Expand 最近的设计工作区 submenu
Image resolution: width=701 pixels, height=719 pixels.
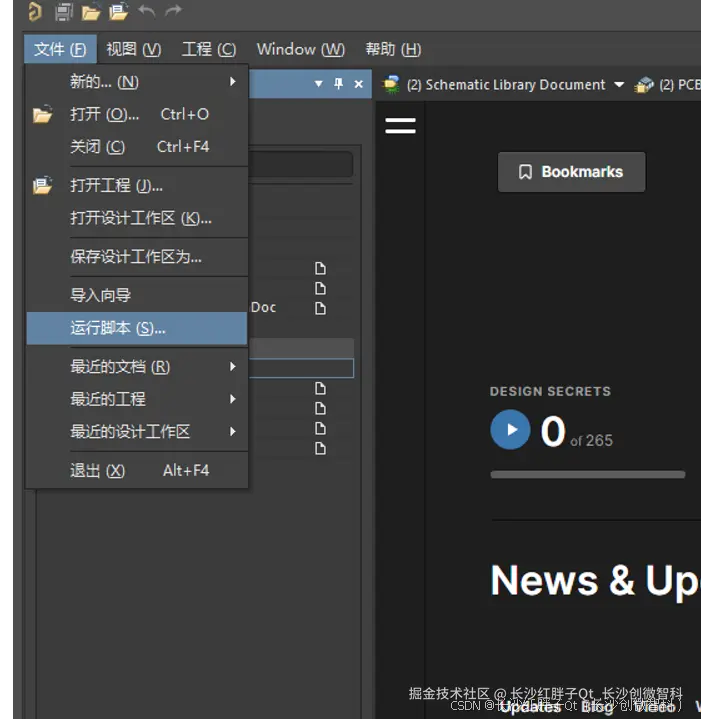click(137, 431)
